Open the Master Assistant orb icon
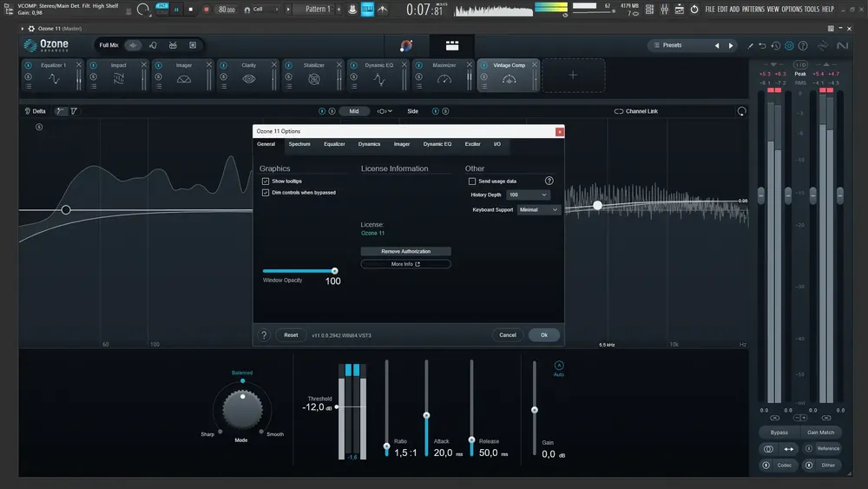This screenshot has width=868, height=489. [x=405, y=45]
